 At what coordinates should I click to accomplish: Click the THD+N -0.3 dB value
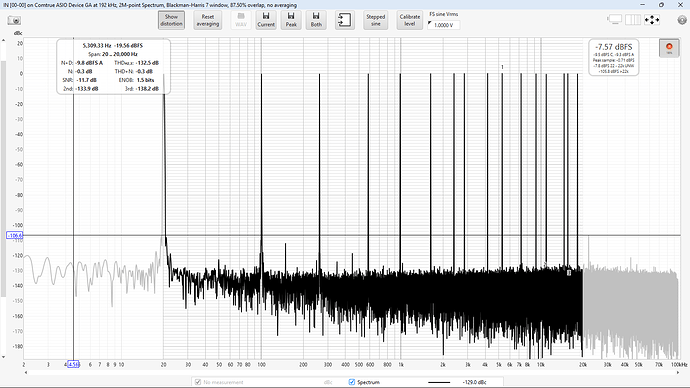coord(144,71)
